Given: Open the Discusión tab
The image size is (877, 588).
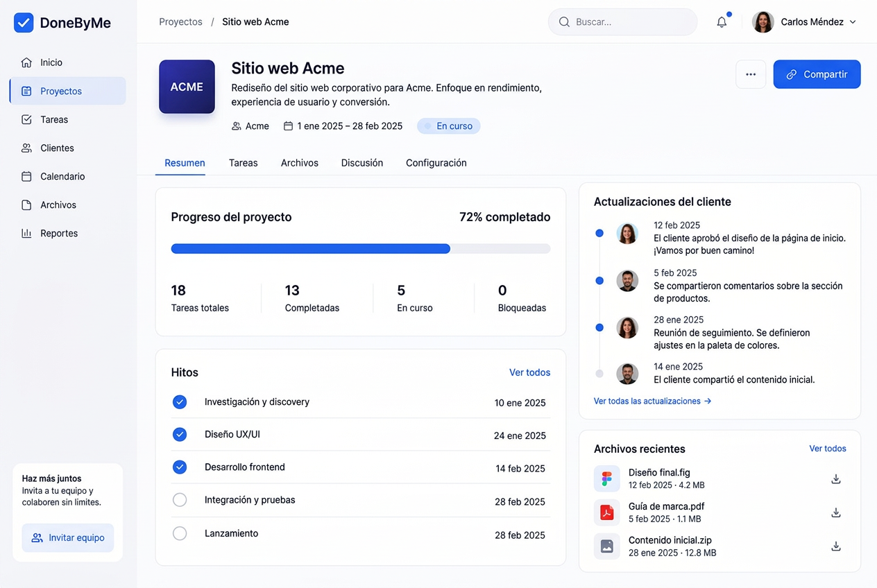Looking at the screenshot, I should (x=362, y=163).
